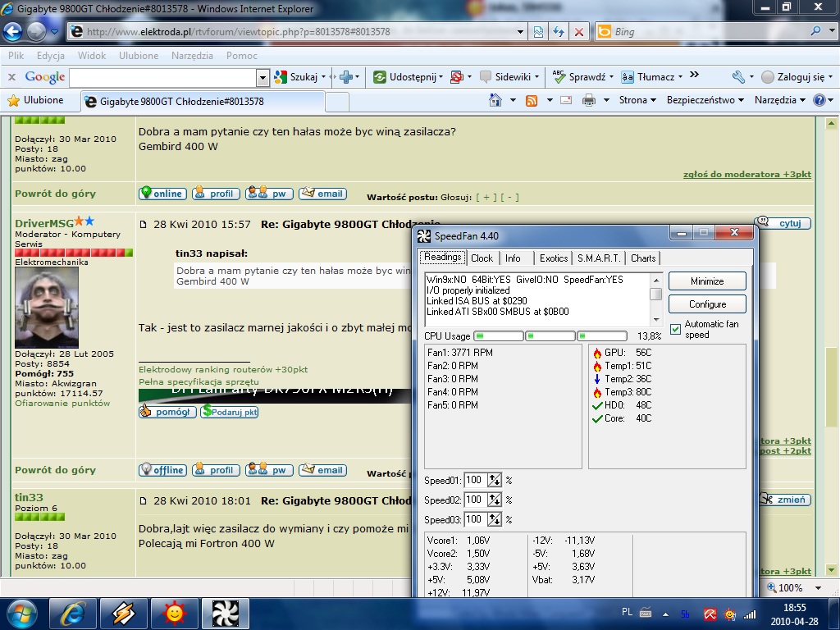Click the Print icon in command bar

pos(589,100)
